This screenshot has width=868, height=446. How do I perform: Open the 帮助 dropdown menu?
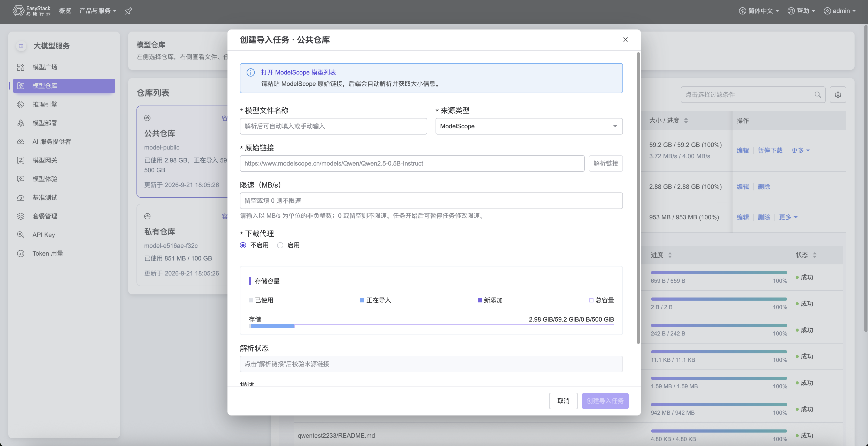tap(801, 11)
